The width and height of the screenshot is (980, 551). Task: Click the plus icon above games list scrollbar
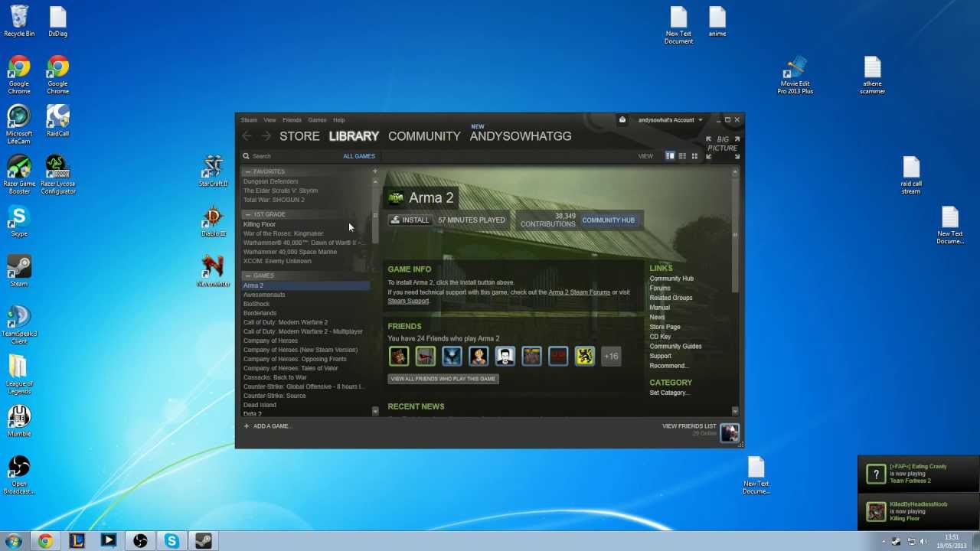click(375, 171)
